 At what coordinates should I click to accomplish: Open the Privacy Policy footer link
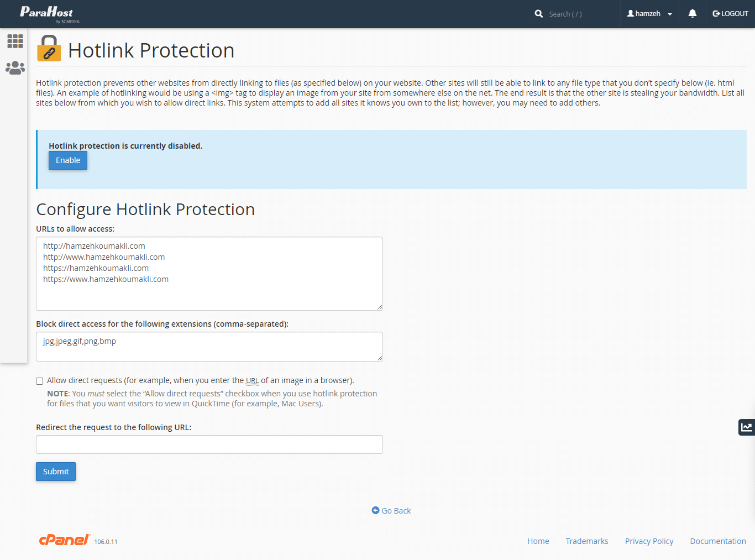click(x=649, y=541)
